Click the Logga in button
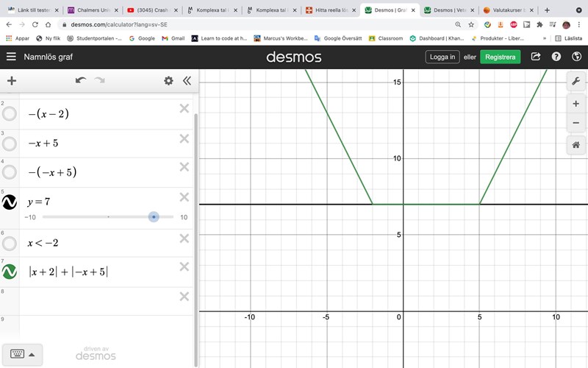Image resolution: width=588 pixels, height=368 pixels. (442, 57)
